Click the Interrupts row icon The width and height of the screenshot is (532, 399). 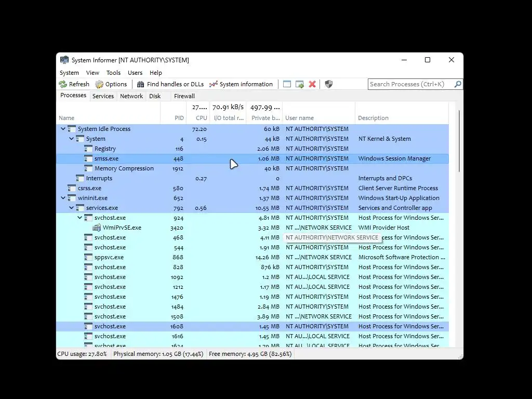click(x=80, y=178)
